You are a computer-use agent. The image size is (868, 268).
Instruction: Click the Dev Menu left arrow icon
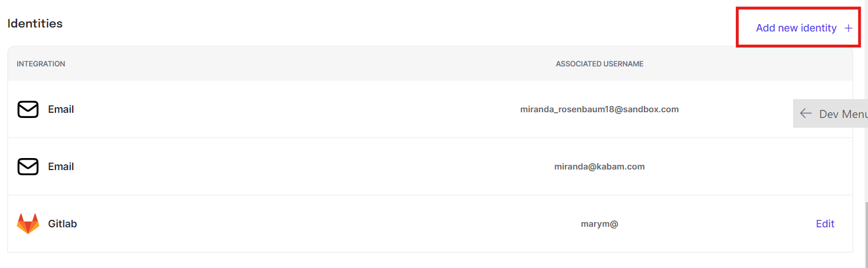806,113
